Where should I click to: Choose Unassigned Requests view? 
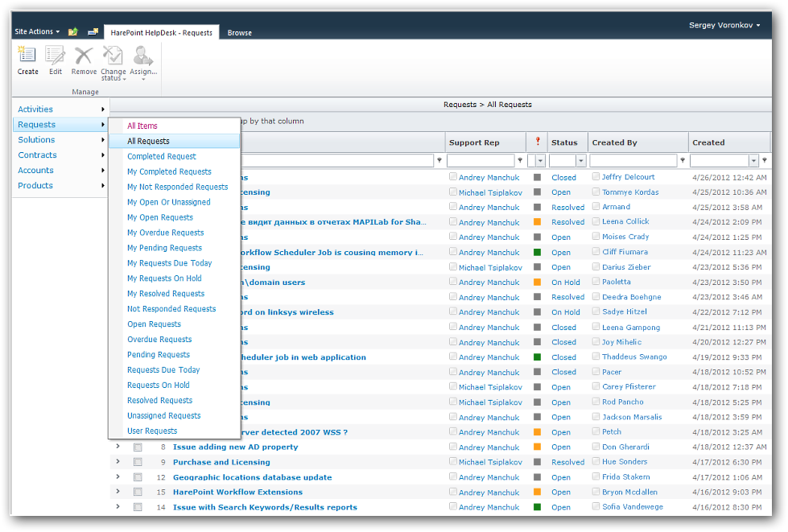coord(164,415)
